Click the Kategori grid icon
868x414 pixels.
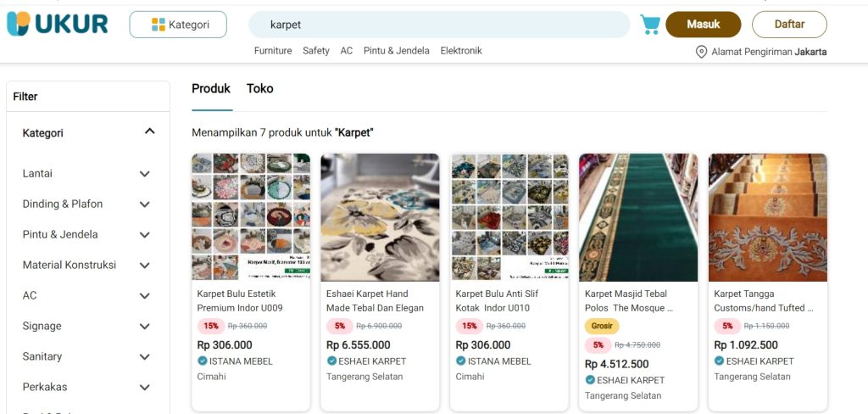pos(159,25)
